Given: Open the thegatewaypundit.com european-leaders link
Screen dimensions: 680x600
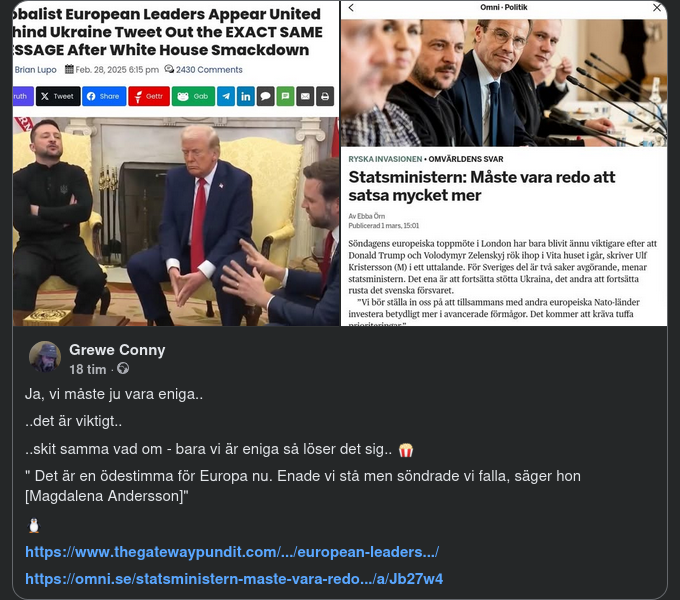Looking at the screenshot, I should click(232, 552).
